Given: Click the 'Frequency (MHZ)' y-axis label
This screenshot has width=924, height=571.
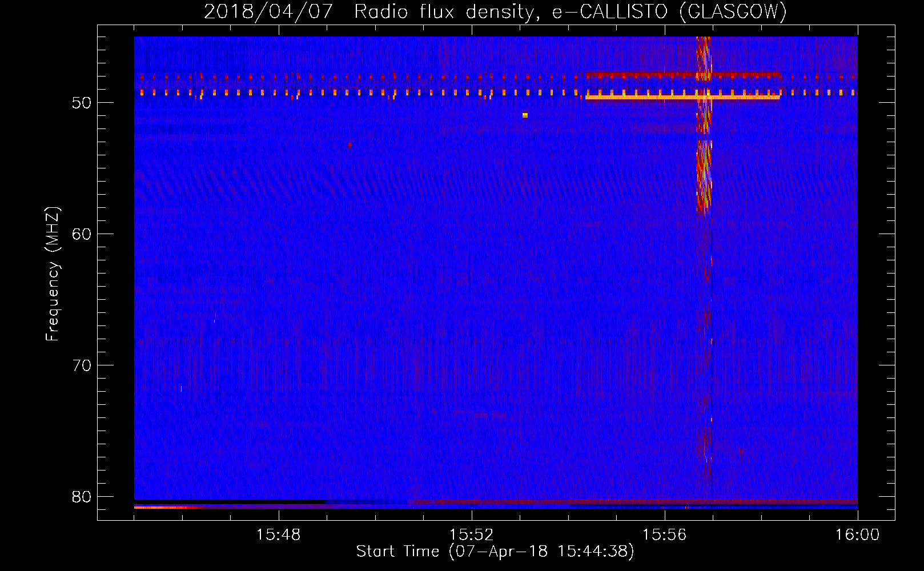Looking at the screenshot, I should click(x=53, y=274).
